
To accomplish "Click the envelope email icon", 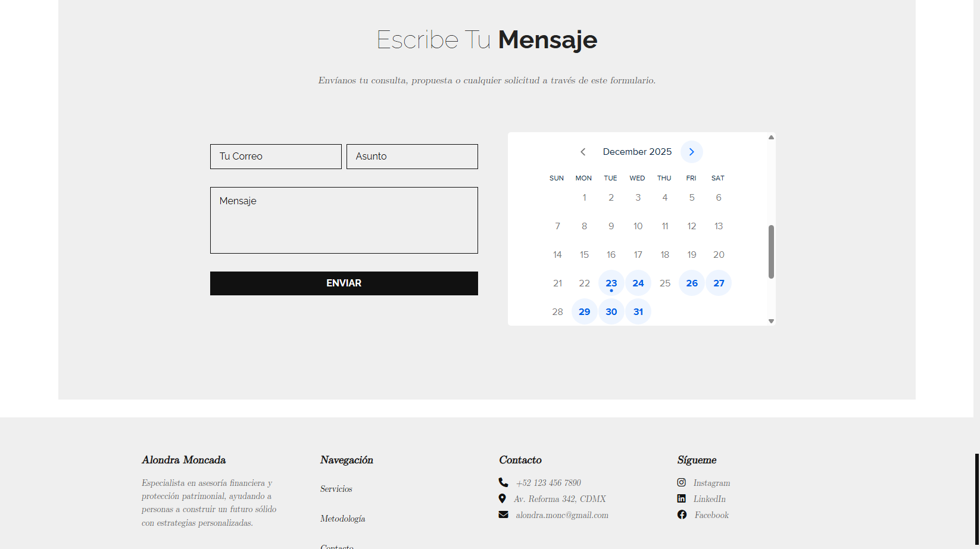I will coord(503,514).
